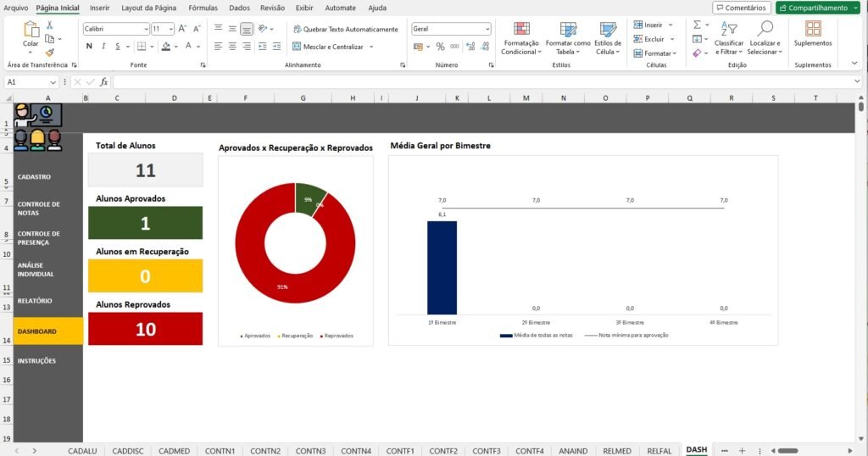Click the accounting number format icon
The image size is (868, 456).
(x=418, y=47)
